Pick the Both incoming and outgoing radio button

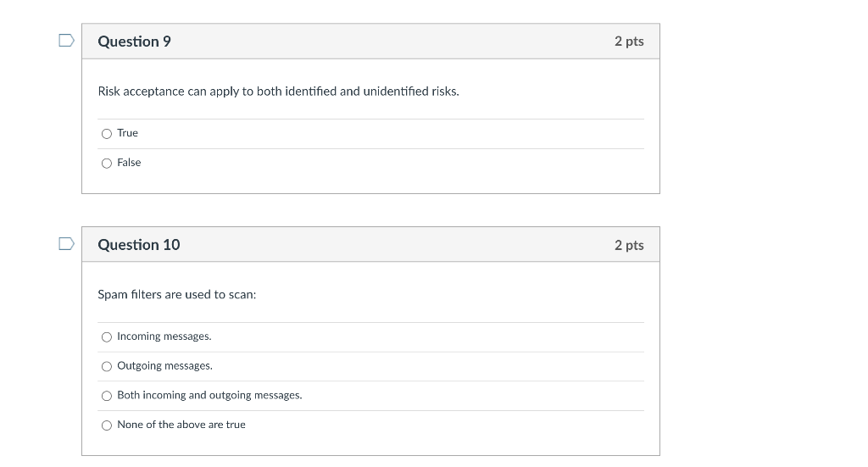pyautogui.click(x=107, y=396)
